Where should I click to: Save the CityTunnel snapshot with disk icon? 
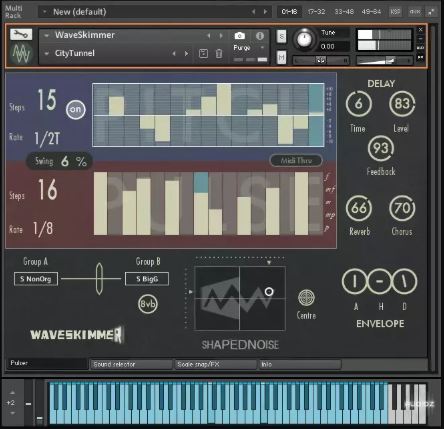(203, 53)
